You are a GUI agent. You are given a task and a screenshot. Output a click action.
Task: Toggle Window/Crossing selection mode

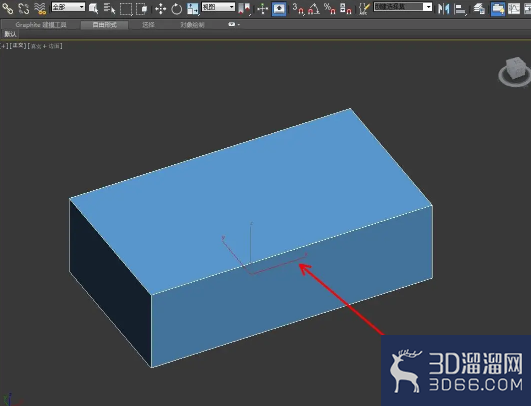tap(142, 9)
